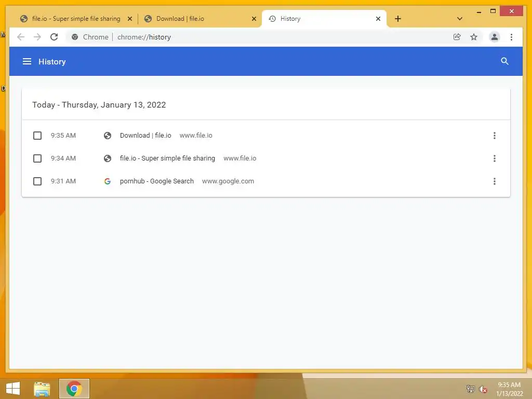The height and width of the screenshot is (399, 532).
Task: Maximize the Chrome window
Action: [x=493, y=11]
